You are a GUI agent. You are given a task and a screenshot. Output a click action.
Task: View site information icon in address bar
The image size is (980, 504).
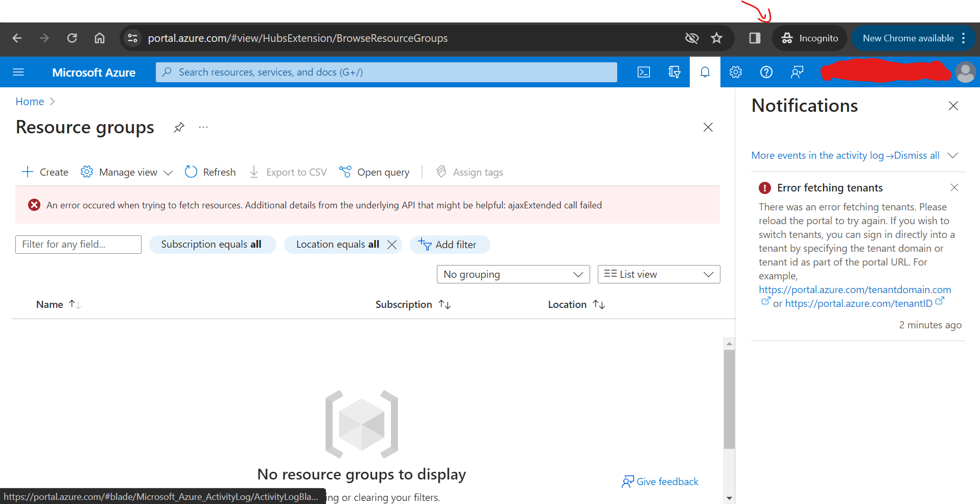pos(133,38)
